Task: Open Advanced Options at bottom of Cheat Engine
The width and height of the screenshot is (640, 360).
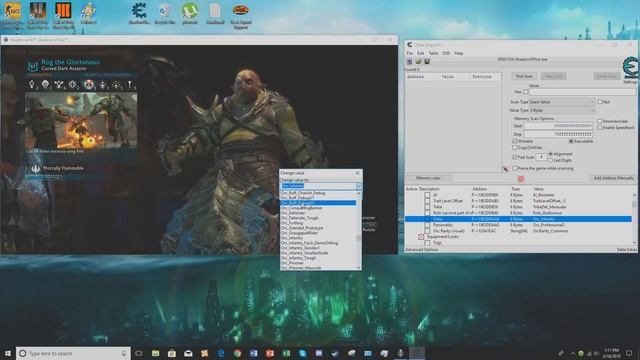Action: (422, 249)
